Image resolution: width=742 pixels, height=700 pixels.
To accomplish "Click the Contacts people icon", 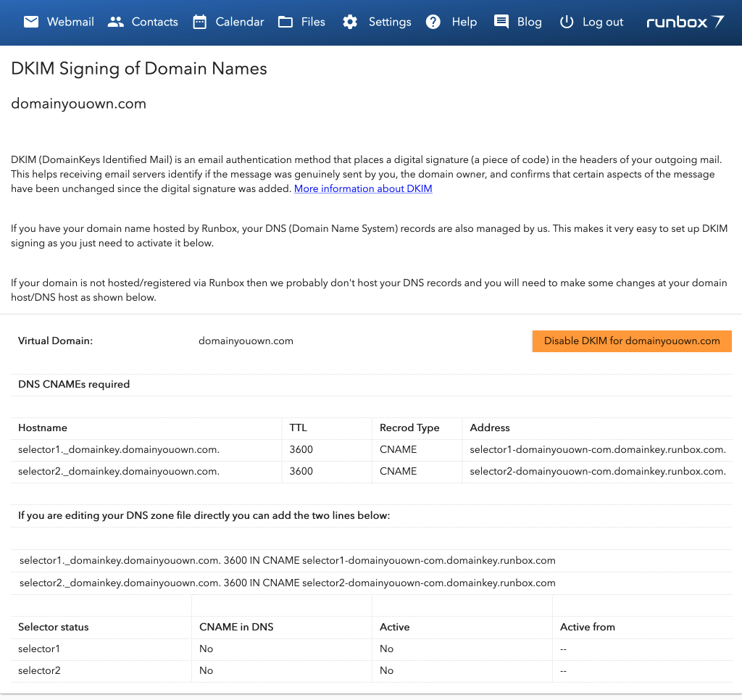I will pos(116,22).
